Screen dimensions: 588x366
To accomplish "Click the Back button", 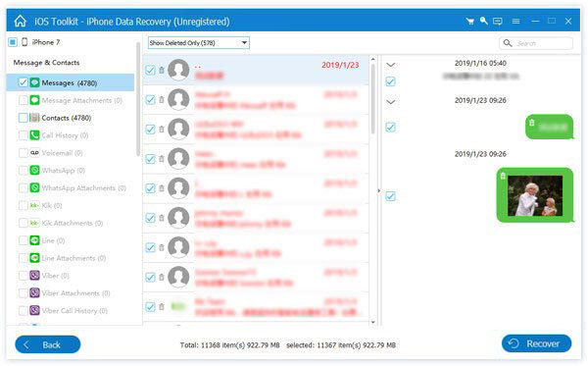I will (x=48, y=344).
